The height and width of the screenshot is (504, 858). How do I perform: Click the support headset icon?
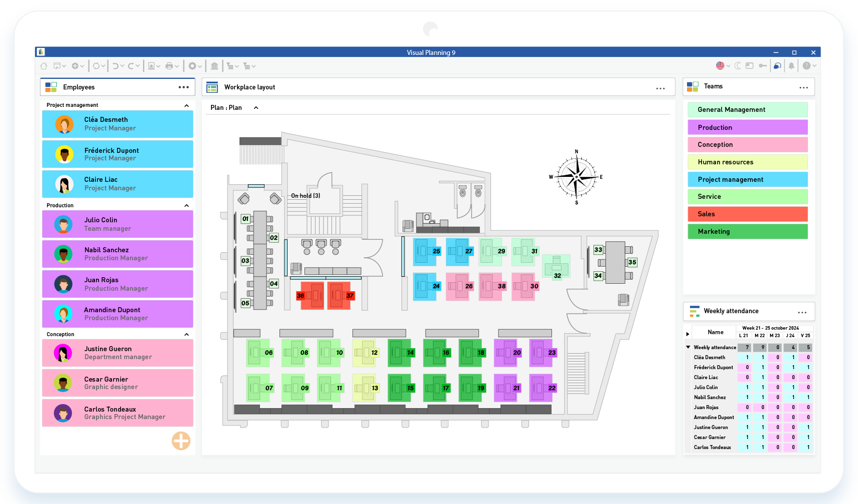(x=777, y=65)
